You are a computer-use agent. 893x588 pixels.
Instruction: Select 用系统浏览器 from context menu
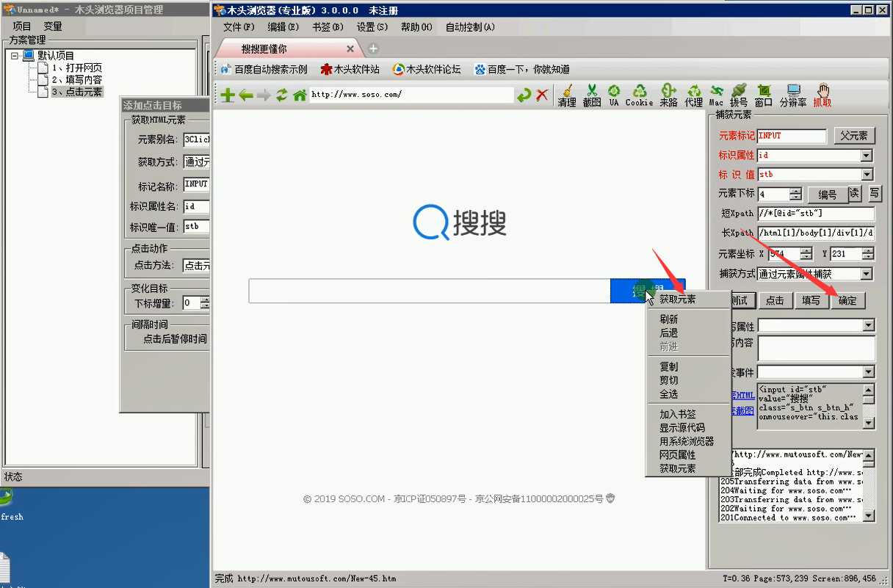click(686, 441)
